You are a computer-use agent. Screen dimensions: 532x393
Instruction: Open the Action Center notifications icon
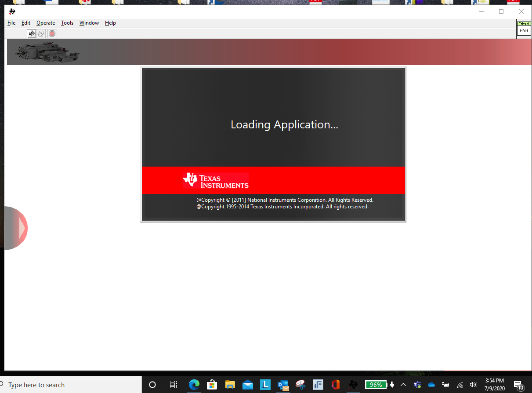pyautogui.click(x=518, y=385)
